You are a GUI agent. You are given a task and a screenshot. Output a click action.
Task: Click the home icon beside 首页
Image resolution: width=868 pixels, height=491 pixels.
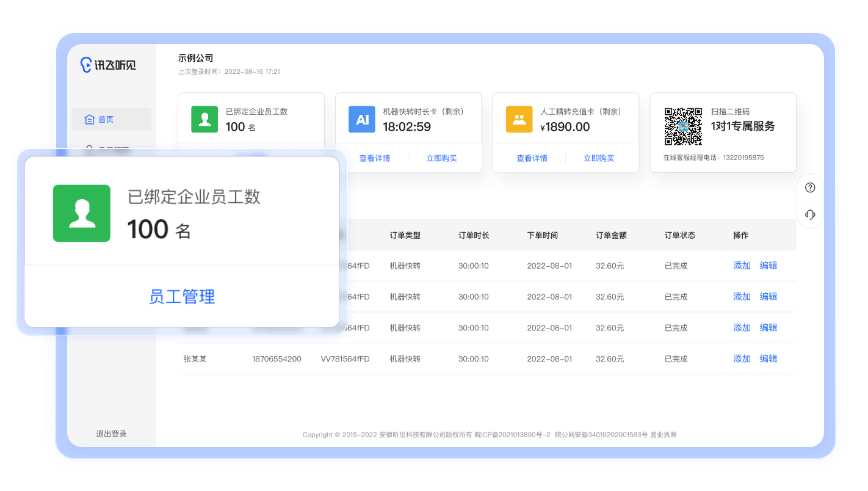pyautogui.click(x=89, y=120)
